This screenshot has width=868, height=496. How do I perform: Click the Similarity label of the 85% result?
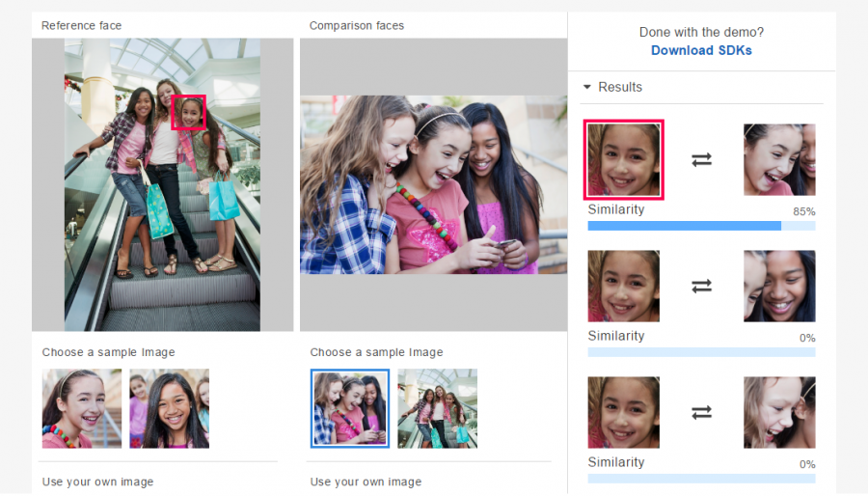616,209
